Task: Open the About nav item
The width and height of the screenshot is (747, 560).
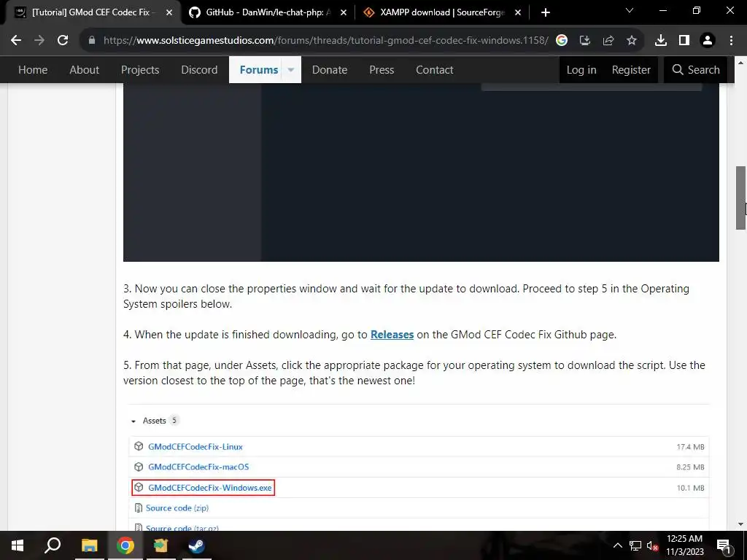Action: pyautogui.click(x=85, y=70)
